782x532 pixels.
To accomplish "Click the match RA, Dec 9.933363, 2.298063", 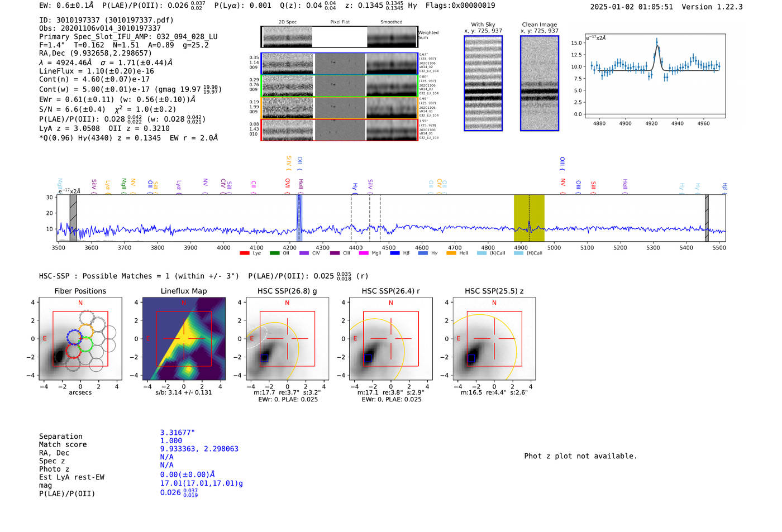I will [x=199, y=449].
